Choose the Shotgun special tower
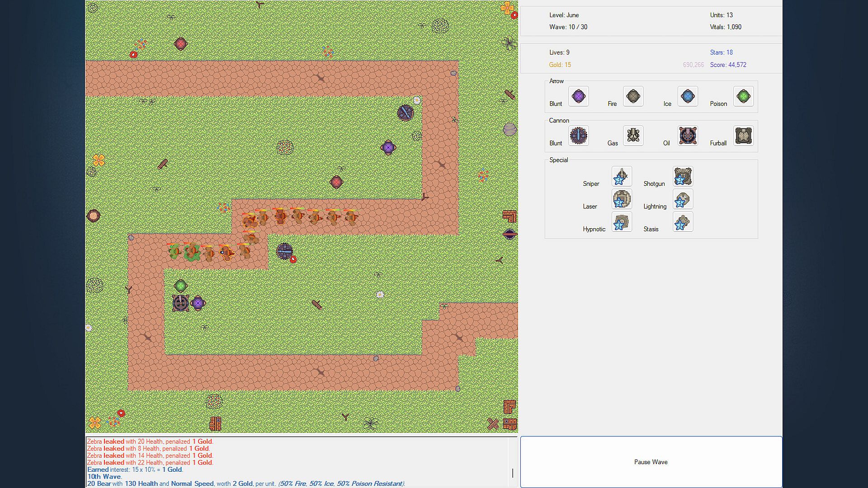 (x=683, y=176)
